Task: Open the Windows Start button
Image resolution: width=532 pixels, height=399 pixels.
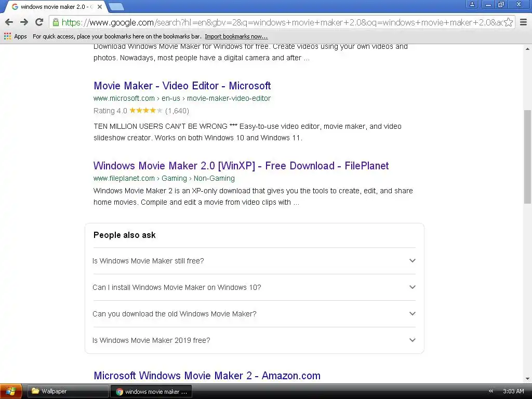Action: click(11, 391)
